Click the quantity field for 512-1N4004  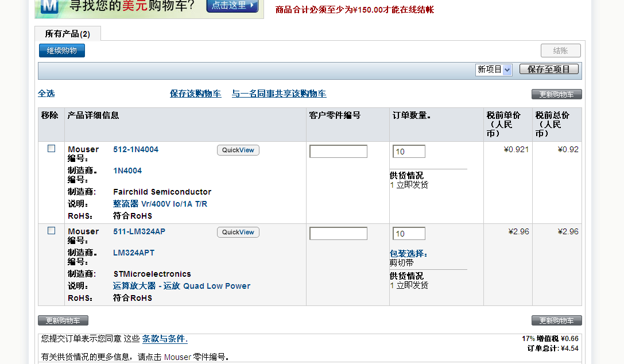(409, 151)
